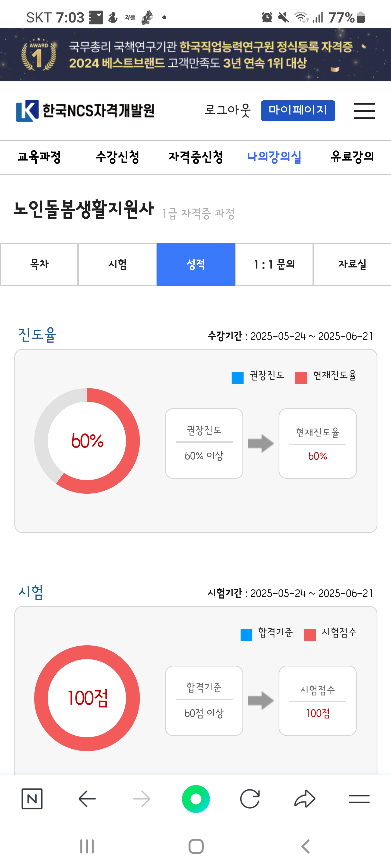The width and height of the screenshot is (391, 868).
Task: Reload the page with refresh icon
Action: pos(250,799)
